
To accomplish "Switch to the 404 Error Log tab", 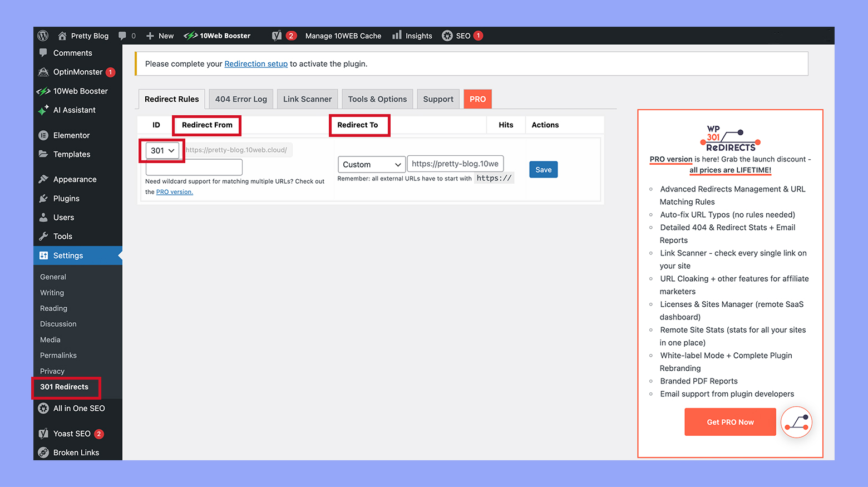I will point(241,99).
